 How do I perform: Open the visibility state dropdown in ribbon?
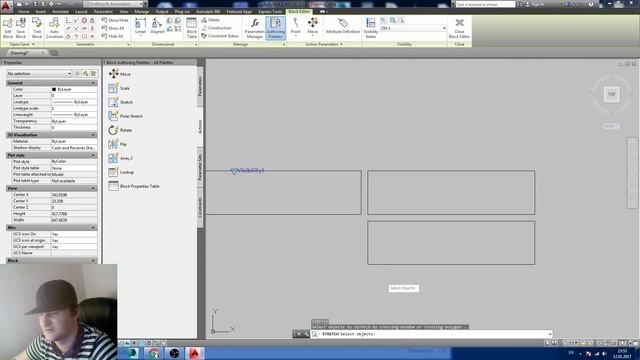pos(444,28)
